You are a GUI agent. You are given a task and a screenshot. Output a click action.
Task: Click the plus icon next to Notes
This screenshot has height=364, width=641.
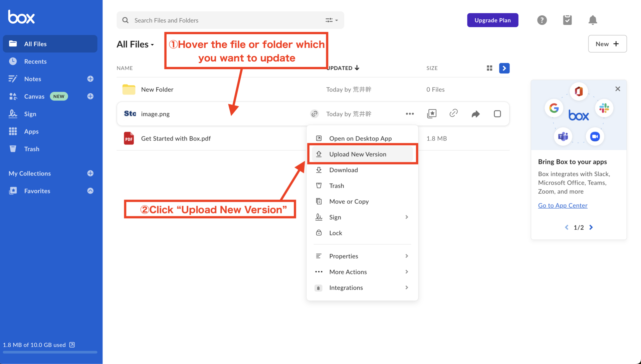point(90,79)
